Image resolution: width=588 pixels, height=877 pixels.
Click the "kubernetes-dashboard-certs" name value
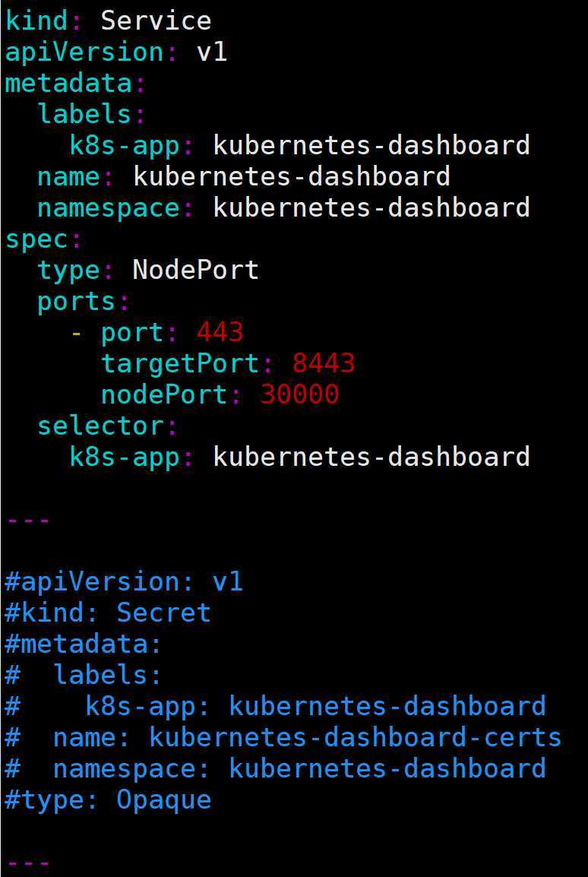click(355, 737)
